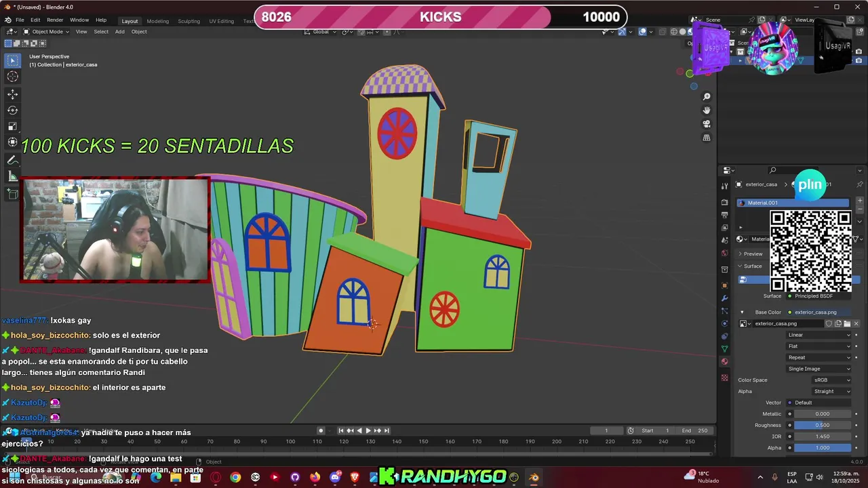Switch perspective/orthographic grid icon

(x=707, y=138)
